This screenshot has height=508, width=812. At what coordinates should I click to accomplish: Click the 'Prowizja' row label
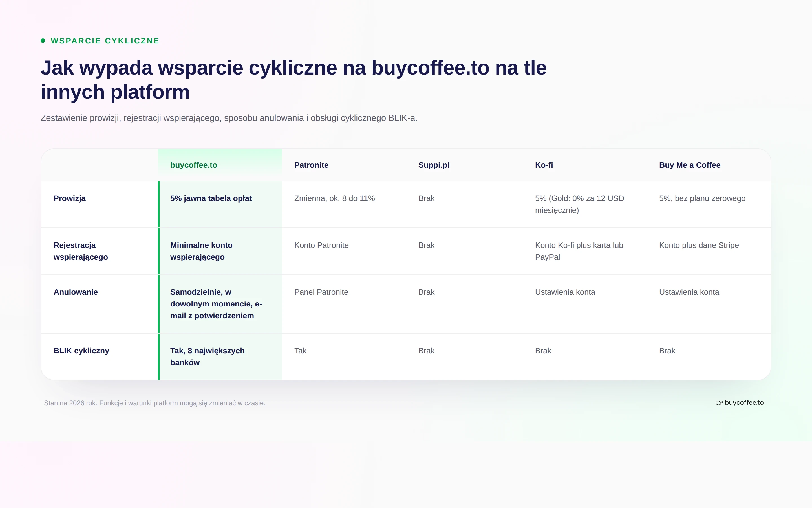tap(69, 198)
